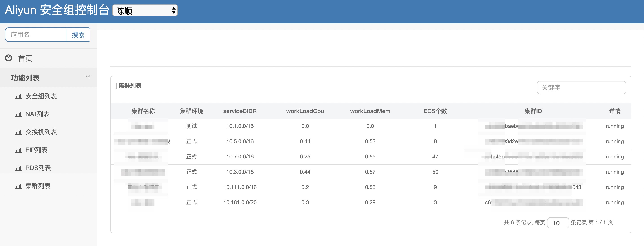Click the RDS列表 chart icon
This screenshot has height=246, width=644.
point(18,168)
